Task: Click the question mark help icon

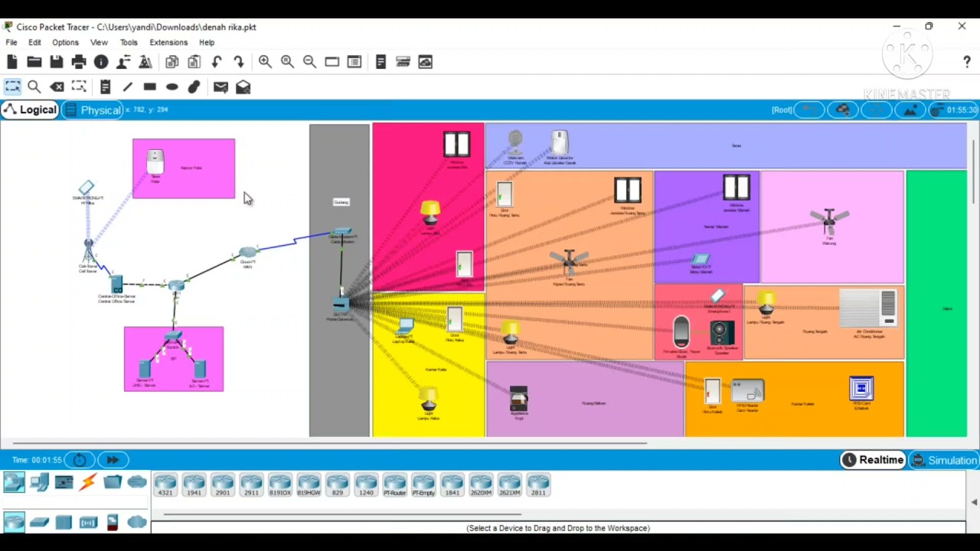Action: (967, 62)
